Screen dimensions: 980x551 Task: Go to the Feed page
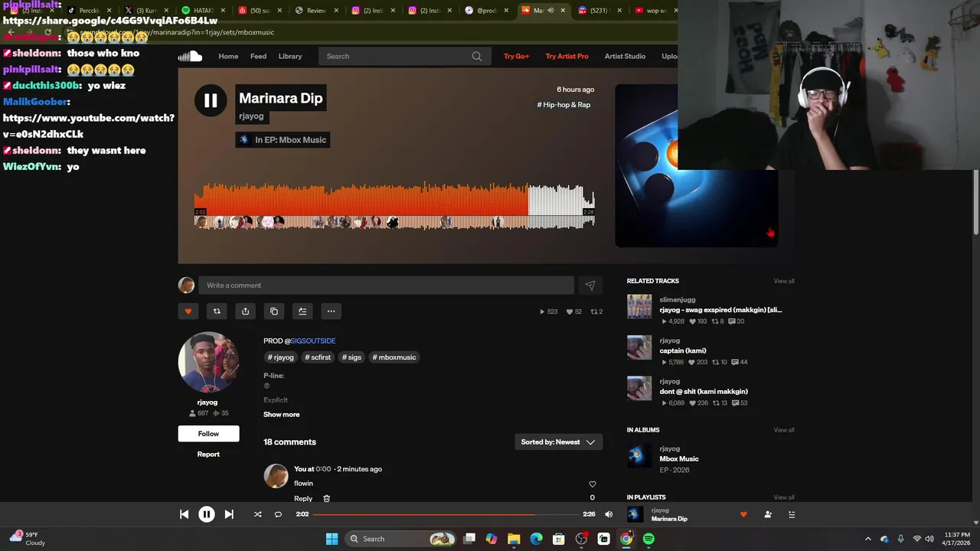pyautogui.click(x=258, y=56)
